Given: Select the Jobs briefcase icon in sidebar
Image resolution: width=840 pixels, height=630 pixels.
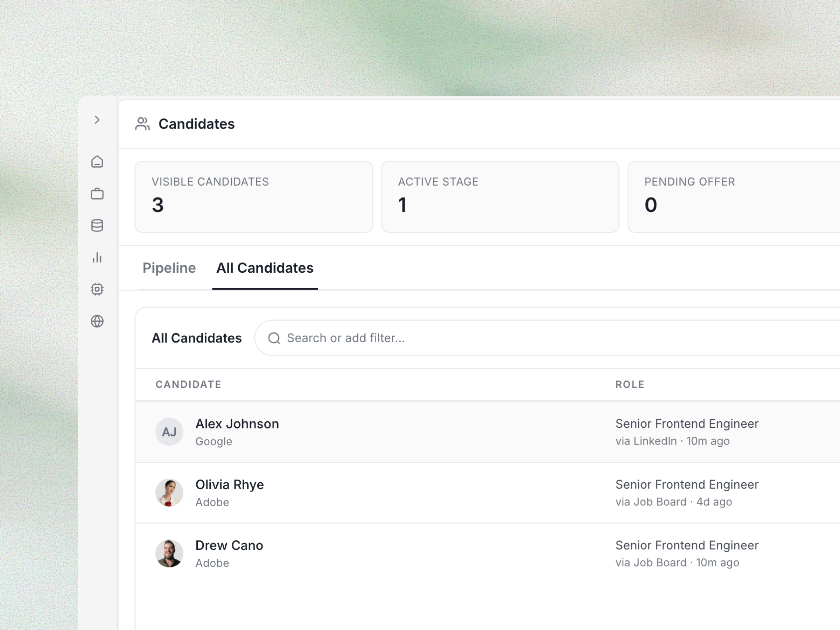Looking at the screenshot, I should coord(98,194).
